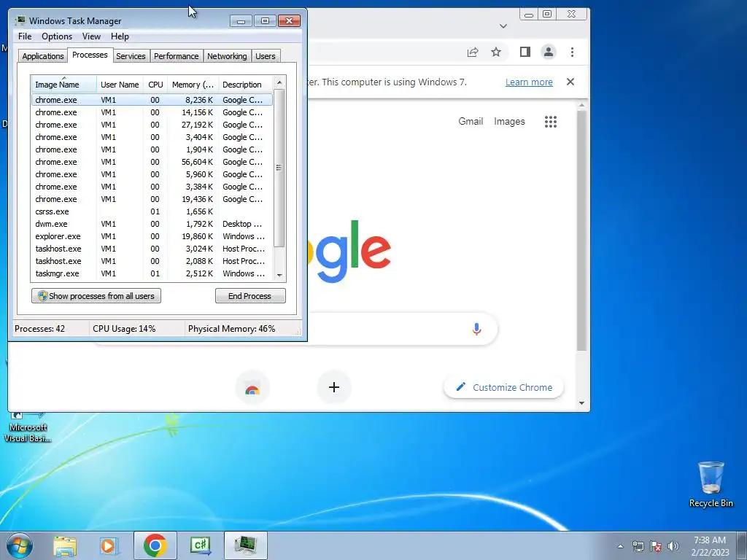Switch to the Networking tab
The image size is (747, 560).
(x=227, y=55)
